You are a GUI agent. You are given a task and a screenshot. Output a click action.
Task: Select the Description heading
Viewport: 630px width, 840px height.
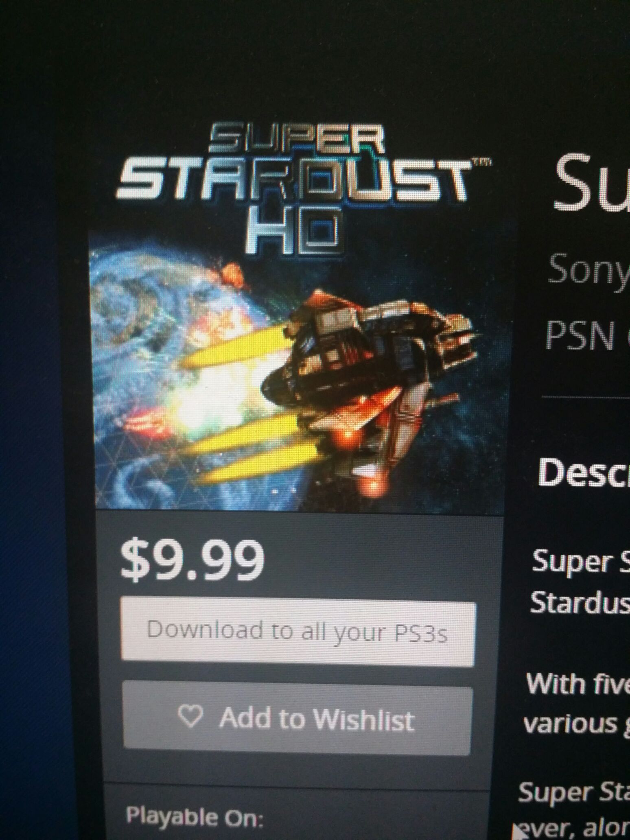[x=584, y=472]
